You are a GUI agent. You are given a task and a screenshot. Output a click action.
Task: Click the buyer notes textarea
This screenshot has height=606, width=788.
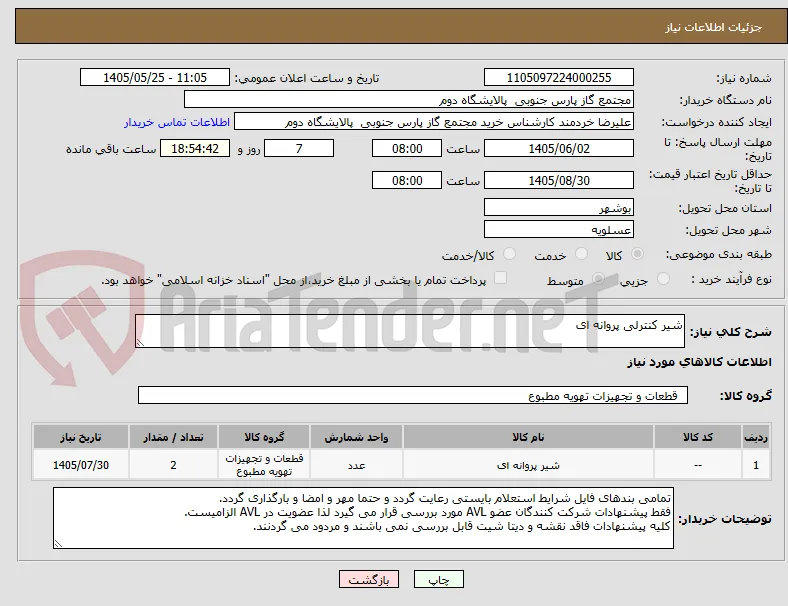pyautogui.click(x=363, y=518)
